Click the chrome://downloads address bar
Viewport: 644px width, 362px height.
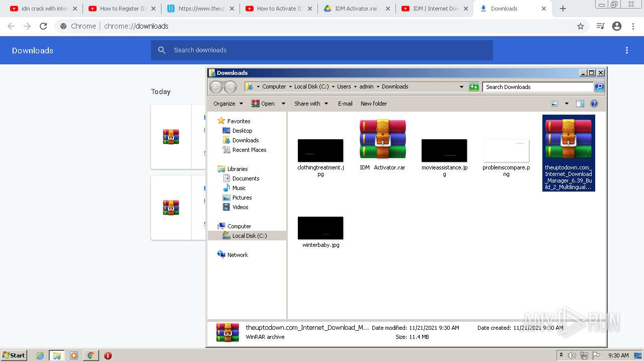pyautogui.click(x=322, y=26)
